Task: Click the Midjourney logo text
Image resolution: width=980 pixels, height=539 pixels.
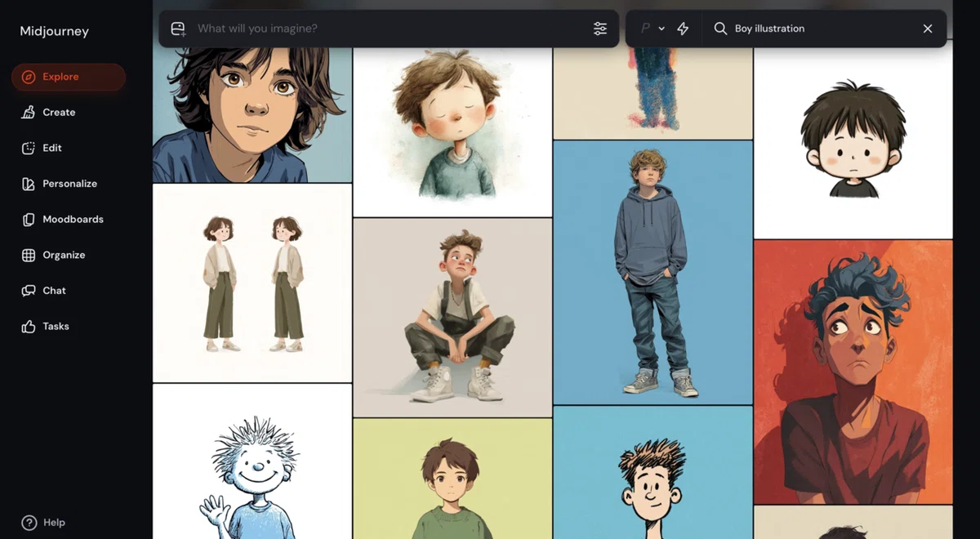Action: coord(55,32)
